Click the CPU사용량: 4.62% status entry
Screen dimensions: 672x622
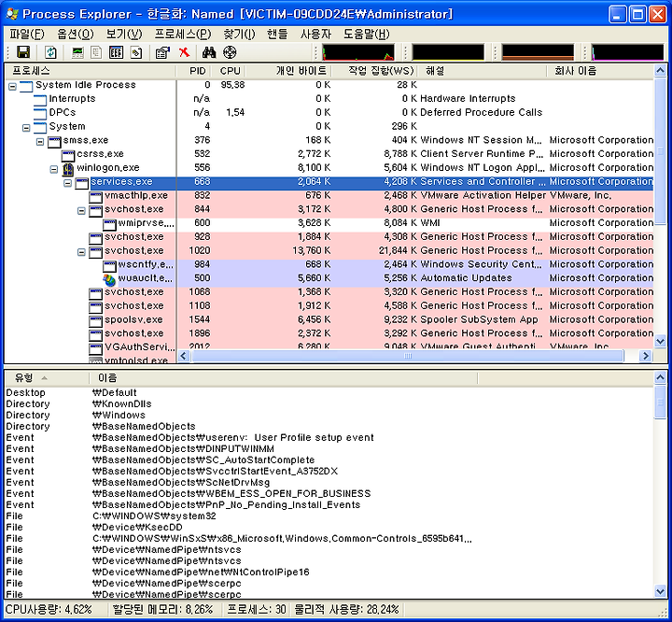(x=49, y=610)
